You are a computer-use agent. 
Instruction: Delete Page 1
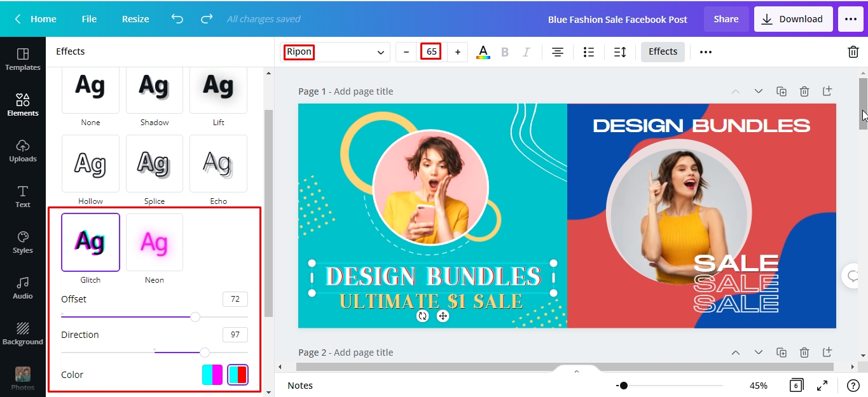coord(804,91)
